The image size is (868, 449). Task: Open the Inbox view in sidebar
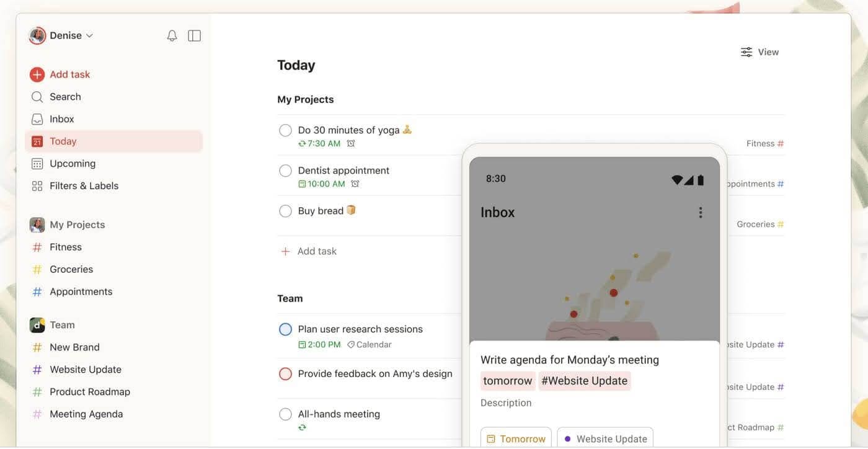tap(61, 119)
